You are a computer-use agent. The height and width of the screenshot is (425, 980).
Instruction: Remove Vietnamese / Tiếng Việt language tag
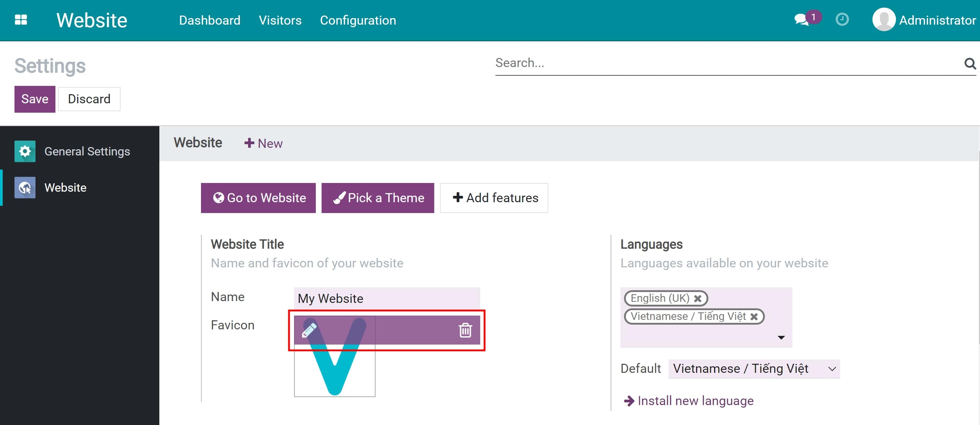754,317
